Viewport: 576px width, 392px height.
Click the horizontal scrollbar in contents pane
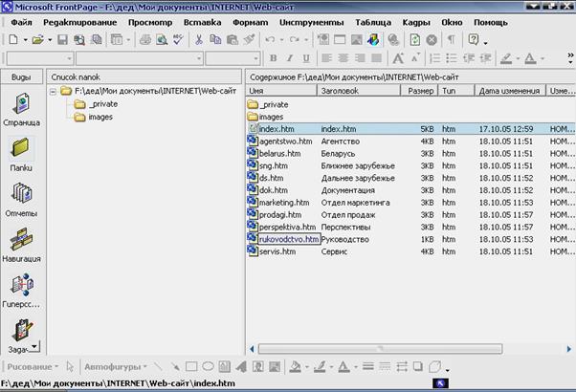click(380, 348)
